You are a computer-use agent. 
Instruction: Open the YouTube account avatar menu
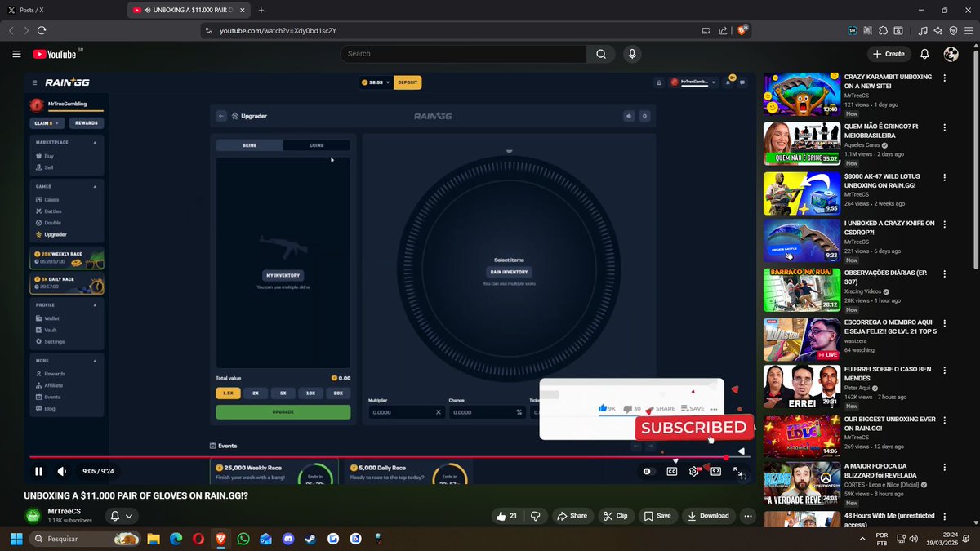951,54
